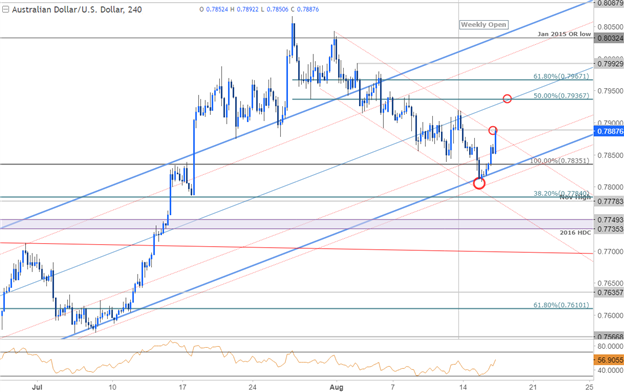The width and height of the screenshot is (624, 392).
Task: Click the 0.78500 price axis label
Action: [610, 155]
